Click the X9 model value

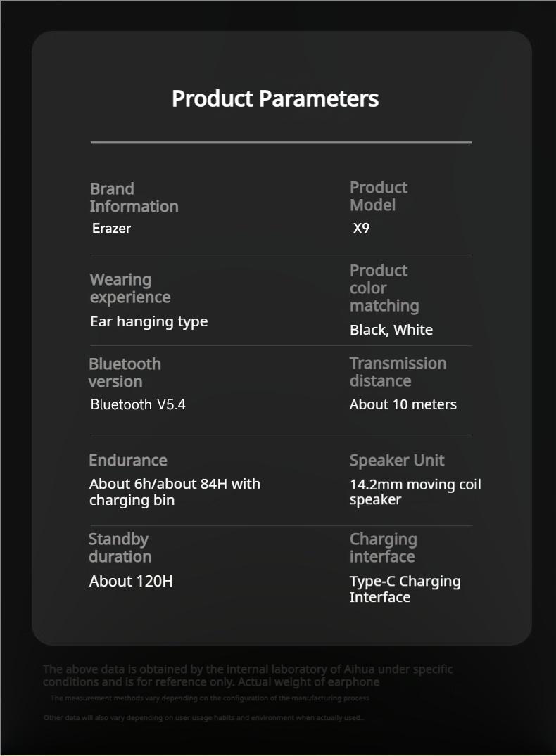pyautogui.click(x=361, y=228)
